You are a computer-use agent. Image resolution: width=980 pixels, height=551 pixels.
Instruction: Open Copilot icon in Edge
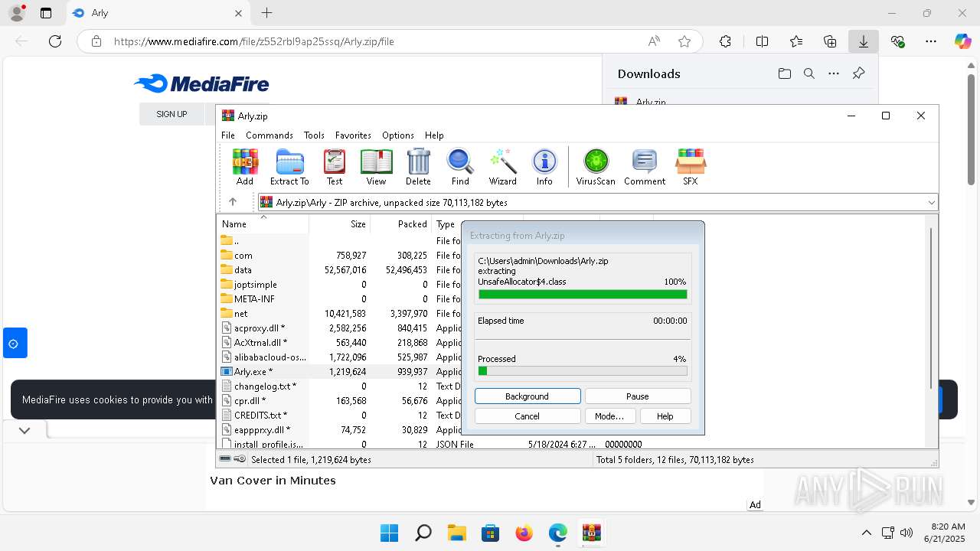962,41
